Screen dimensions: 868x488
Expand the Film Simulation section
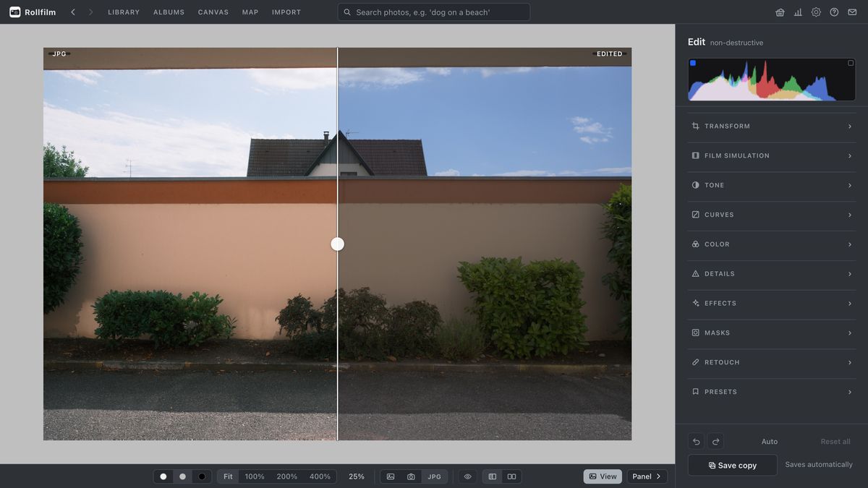772,155
